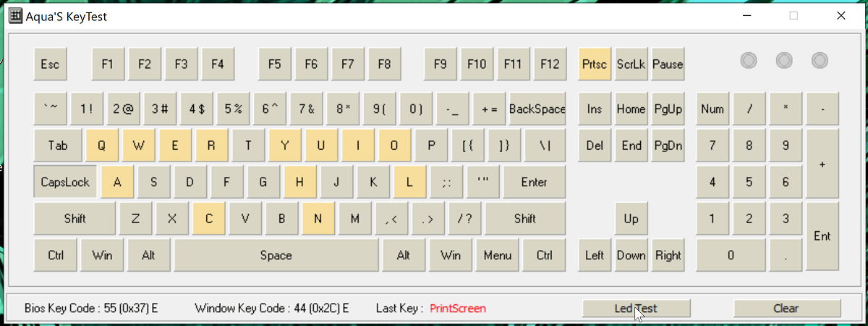Viewport: 868px width, 326px height.
Task: Click the Esc key
Action: [x=50, y=64]
